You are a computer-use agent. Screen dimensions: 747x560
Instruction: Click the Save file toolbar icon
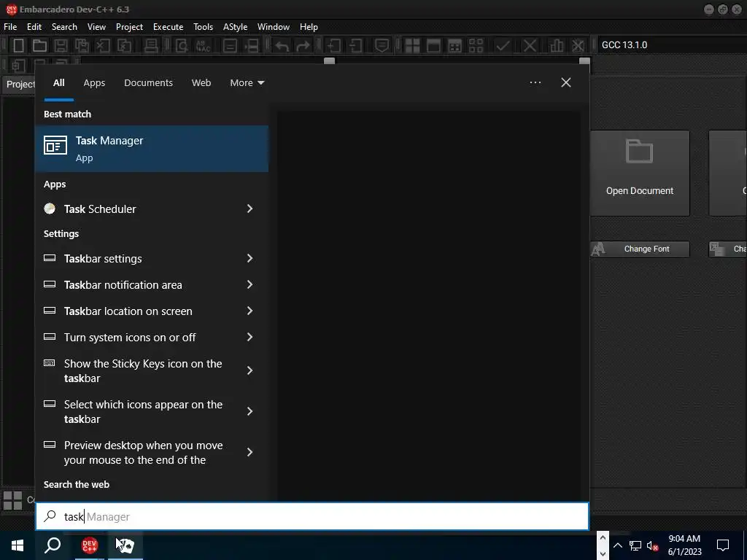61,46
